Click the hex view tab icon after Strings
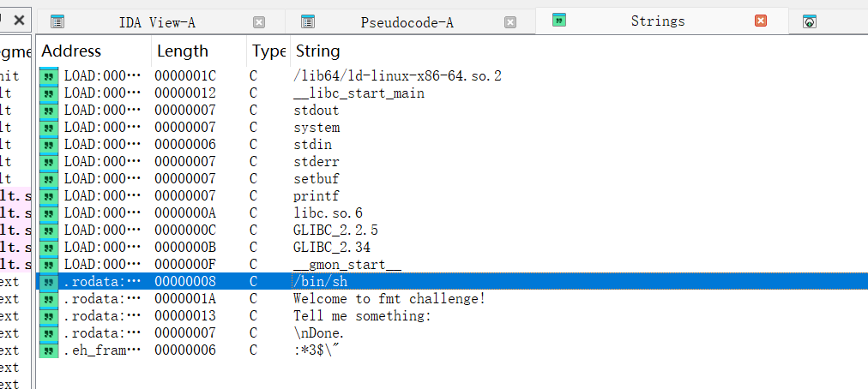This screenshot has width=868, height=389. coord(810,22)
